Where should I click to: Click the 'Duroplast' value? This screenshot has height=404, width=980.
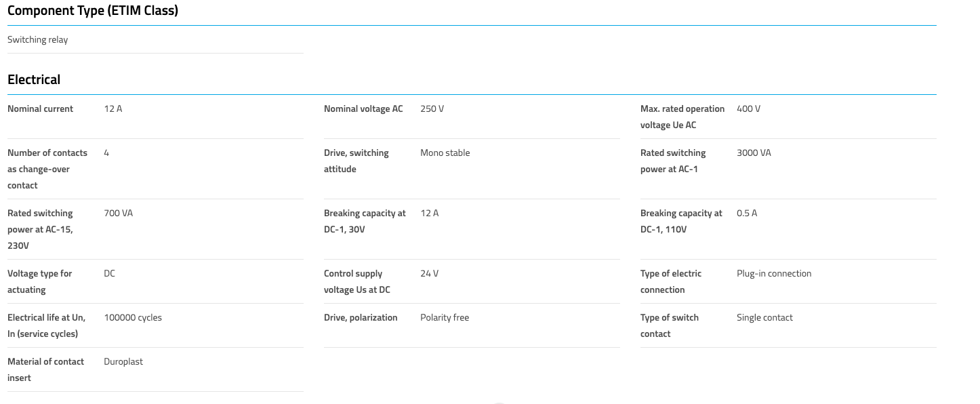[123, 361]
